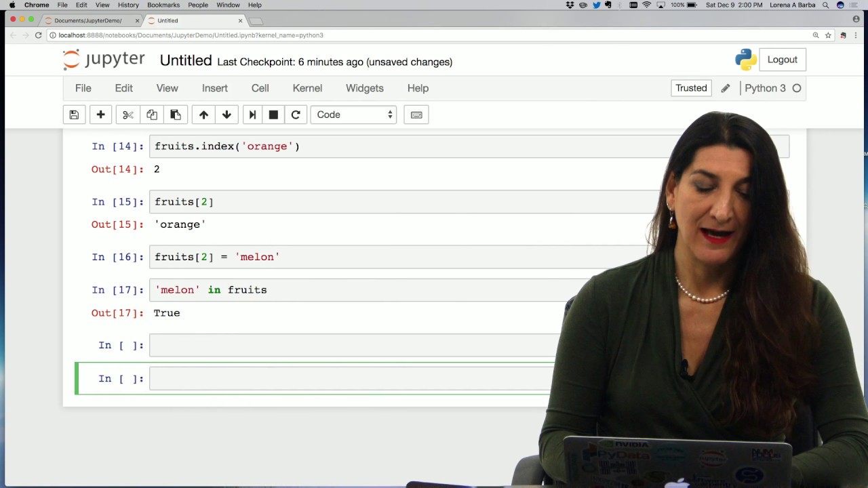The width and height of the screenshot is (868, 488).
Task: Move selected cell up with arrow icon
Action: coord(203,115)
